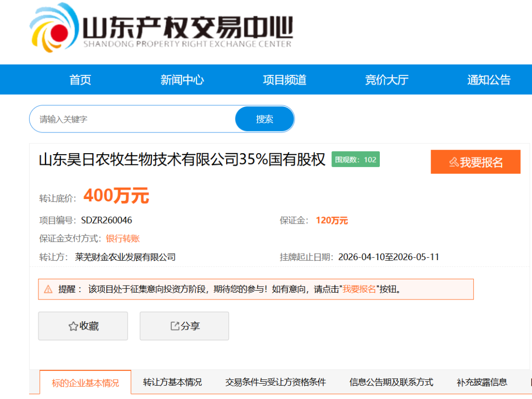The width and height of the screenshot is (532, 399).
Task: Open the 交易条件与受让方资格条件 tab
Action: coord(275,382)
